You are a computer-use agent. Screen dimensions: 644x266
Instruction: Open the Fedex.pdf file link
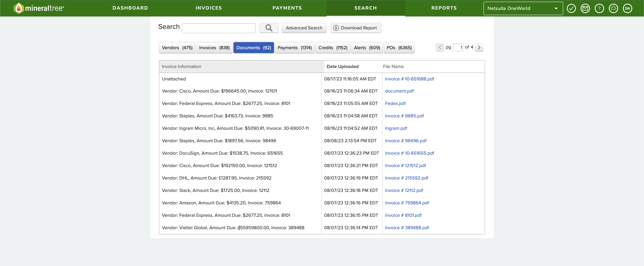[x=395, y=103]
